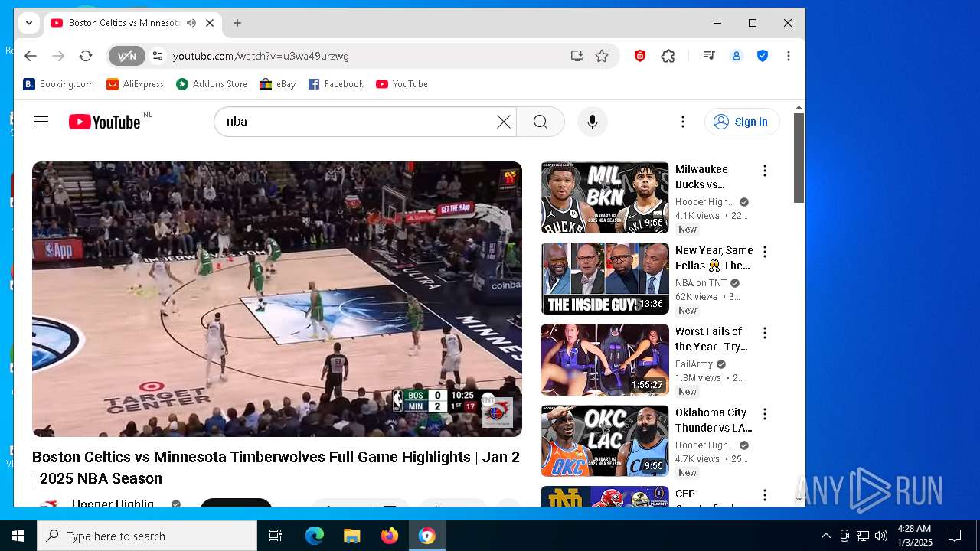Image resolution: width=980 pixels, height=551 pixels.
Task: Open the Addons Store bookmark
Action: coord(212,84)
